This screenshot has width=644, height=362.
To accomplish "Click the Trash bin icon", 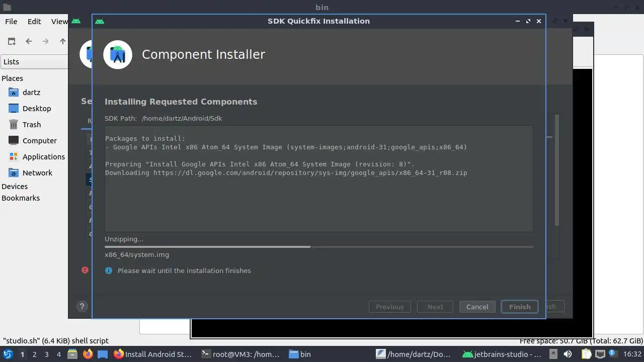I will pos(14,124).
